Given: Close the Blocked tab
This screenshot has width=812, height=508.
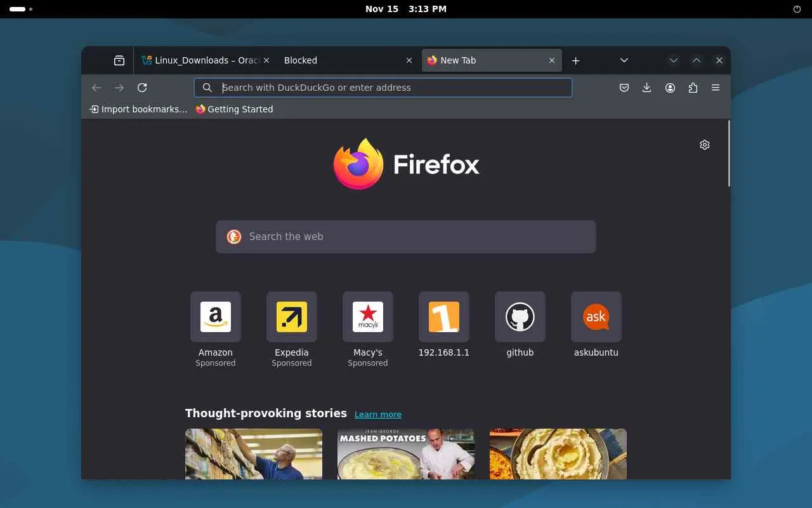Looking at the screenshot, I should pyautogui.click(x=409, y=60).
